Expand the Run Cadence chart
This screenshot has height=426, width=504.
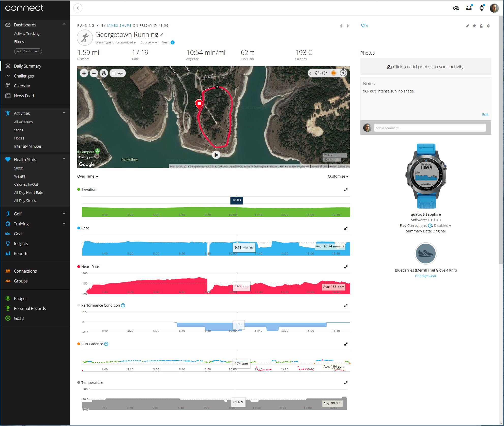pyautogui.click(x=346, y=344)
